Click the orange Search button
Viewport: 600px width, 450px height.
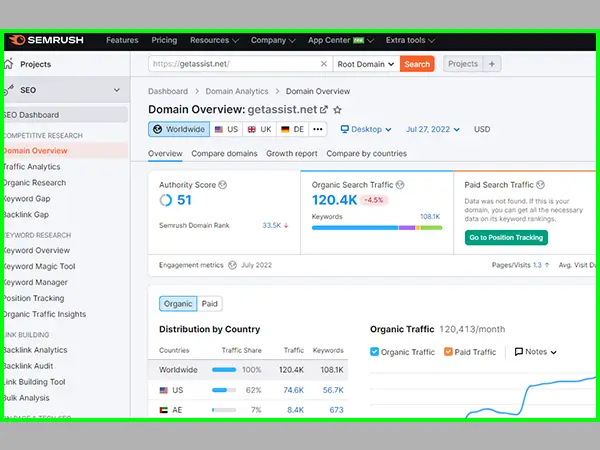click(417, 64)
